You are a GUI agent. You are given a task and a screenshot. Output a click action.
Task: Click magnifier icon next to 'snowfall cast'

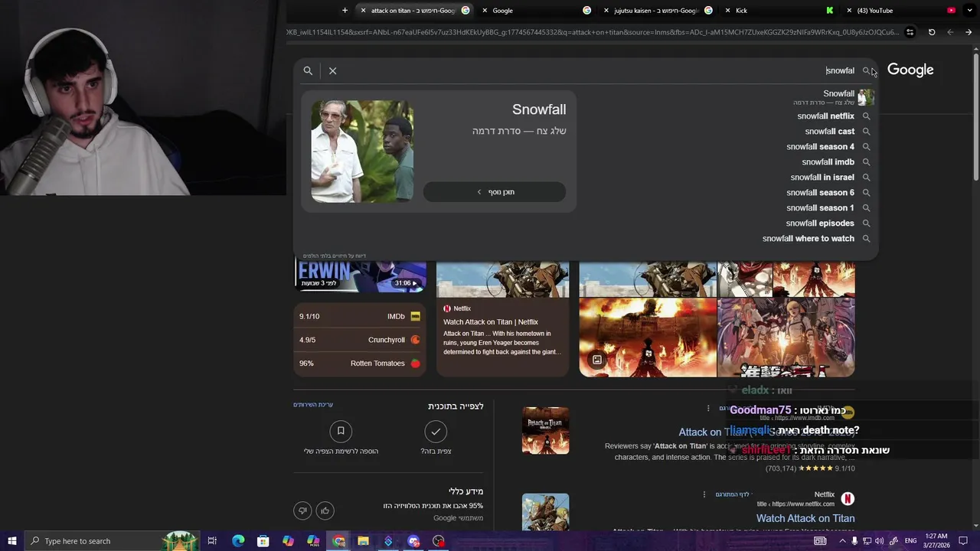click(x=867, y=132)
